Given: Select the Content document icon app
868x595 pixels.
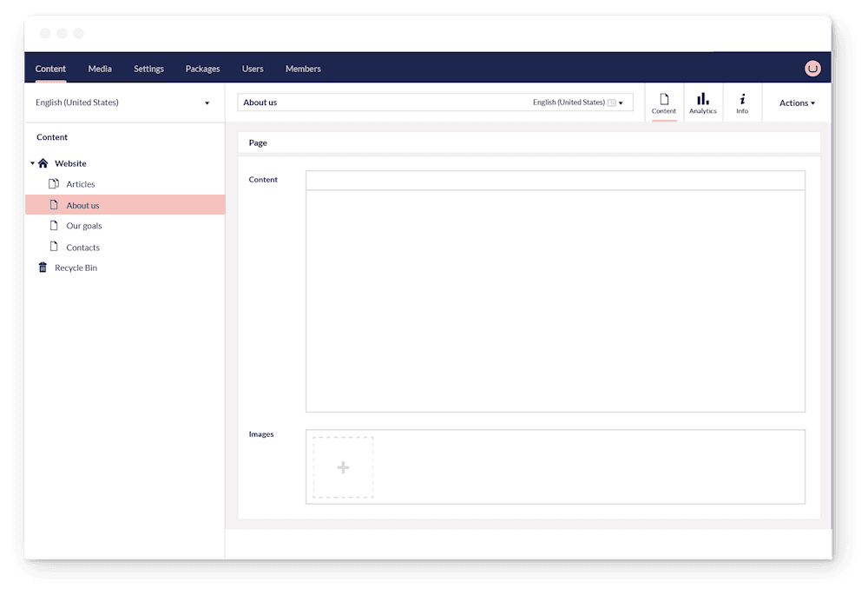Looking at the screenshot, I should [x=664, y=102].
